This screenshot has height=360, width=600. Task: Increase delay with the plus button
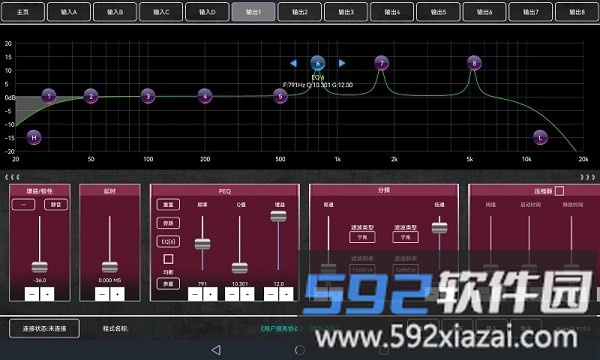pos(117,294)
